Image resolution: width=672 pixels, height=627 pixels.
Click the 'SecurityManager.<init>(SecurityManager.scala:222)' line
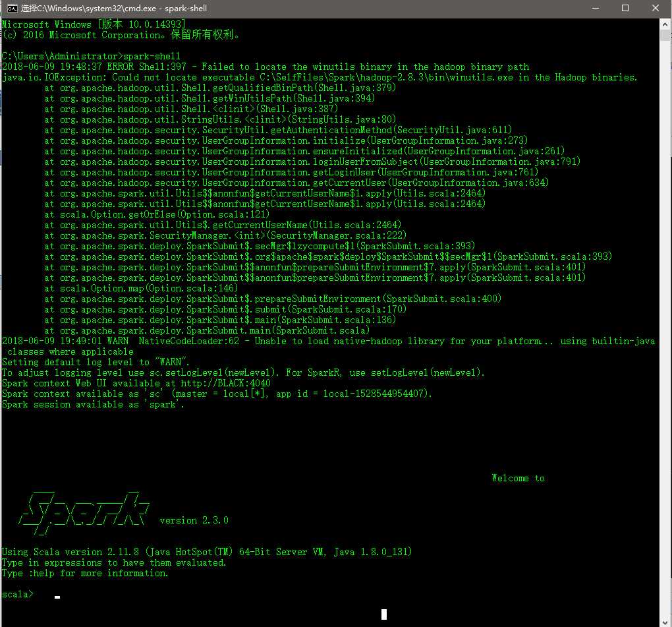[225, 235]
